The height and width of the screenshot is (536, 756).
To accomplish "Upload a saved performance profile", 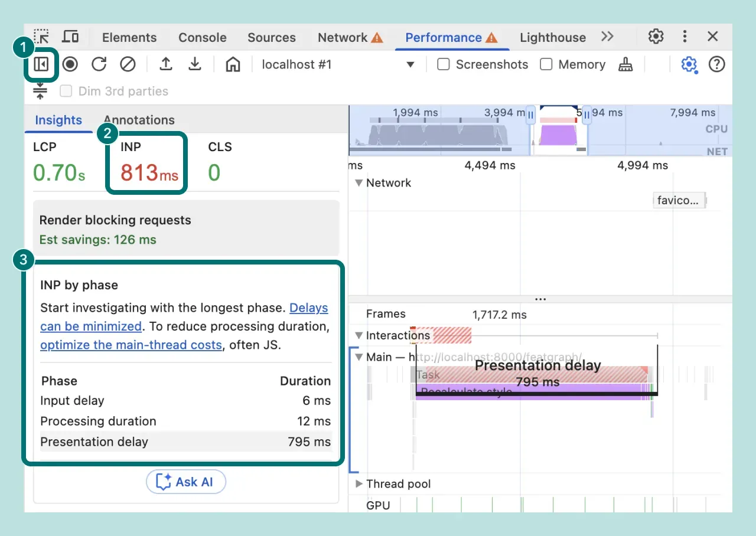I will (165, 64).
